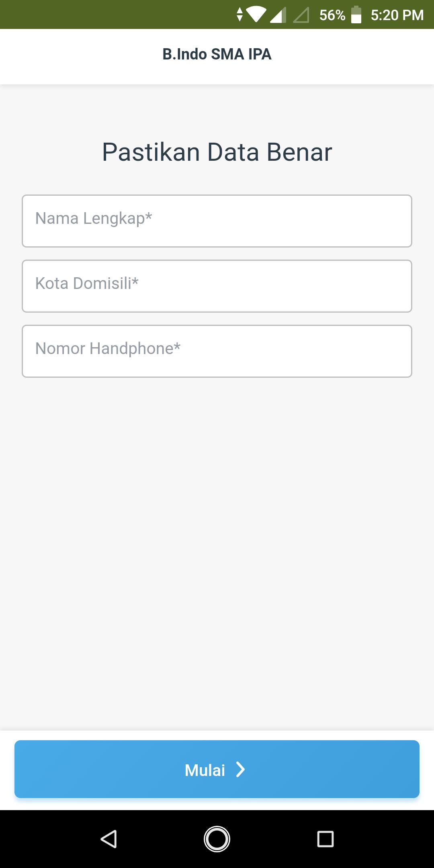
Task: Focus the Nama Lengkap input field
Action: click(x=217, y=221)
